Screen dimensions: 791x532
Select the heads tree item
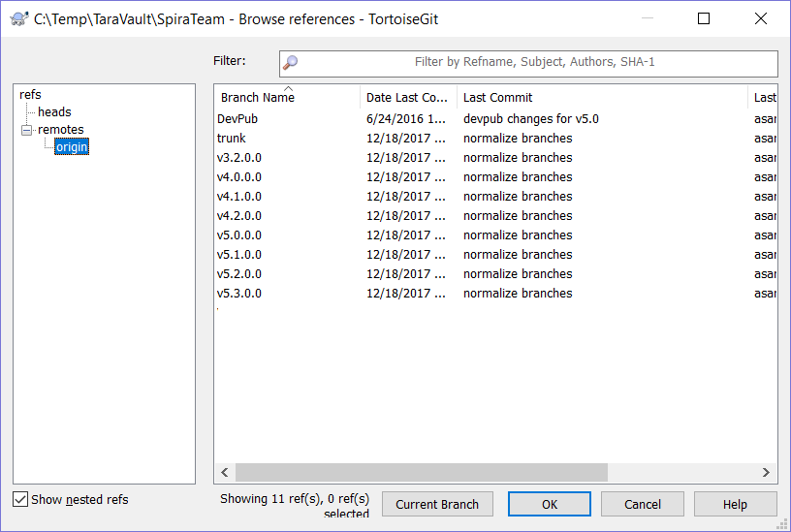tap(54, 112)
